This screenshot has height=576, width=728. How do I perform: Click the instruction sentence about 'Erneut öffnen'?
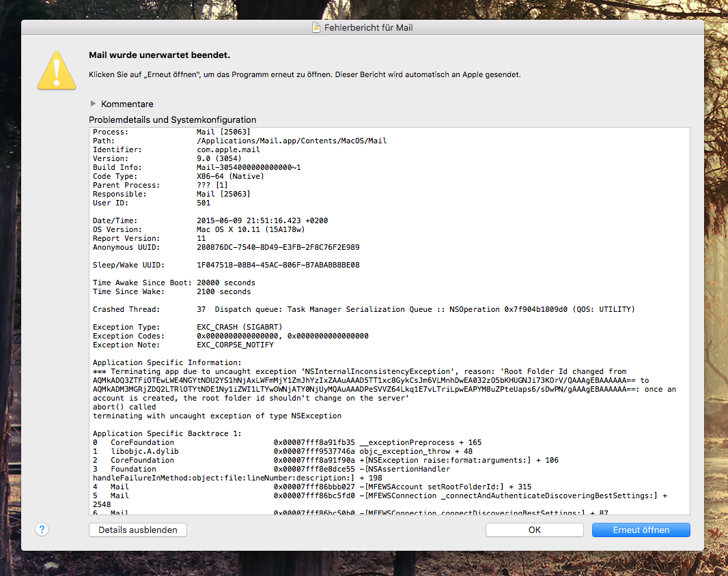pos(305,74)
